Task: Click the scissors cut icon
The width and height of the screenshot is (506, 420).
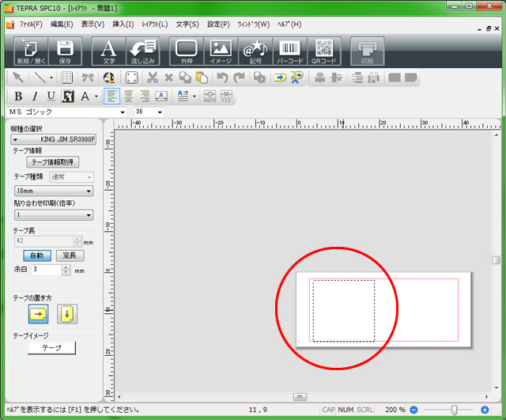Action: tap(153, 78)
